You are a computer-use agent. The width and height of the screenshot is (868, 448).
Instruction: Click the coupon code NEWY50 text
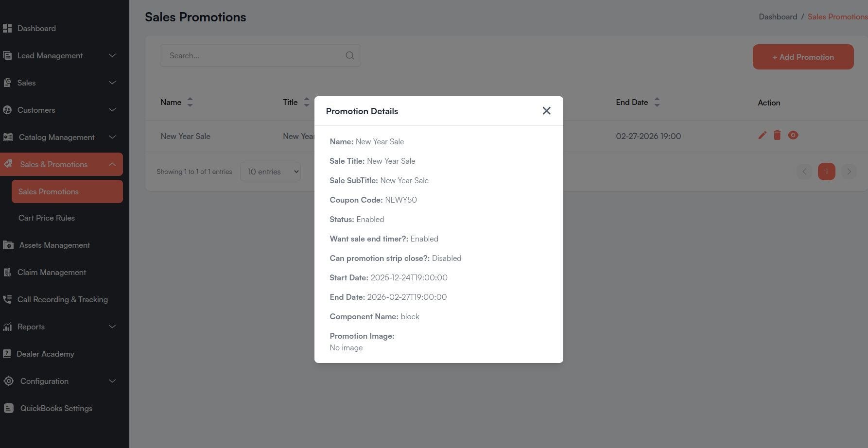401,200
